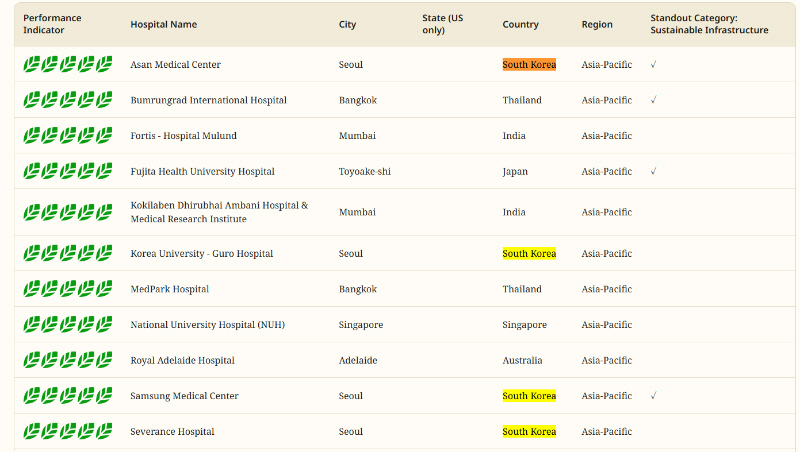This screenshot has width=800, height=452.
Task: Click Asia-Pacific region in Royal Adelaide Hospital row
Action: tap(607, 361)
